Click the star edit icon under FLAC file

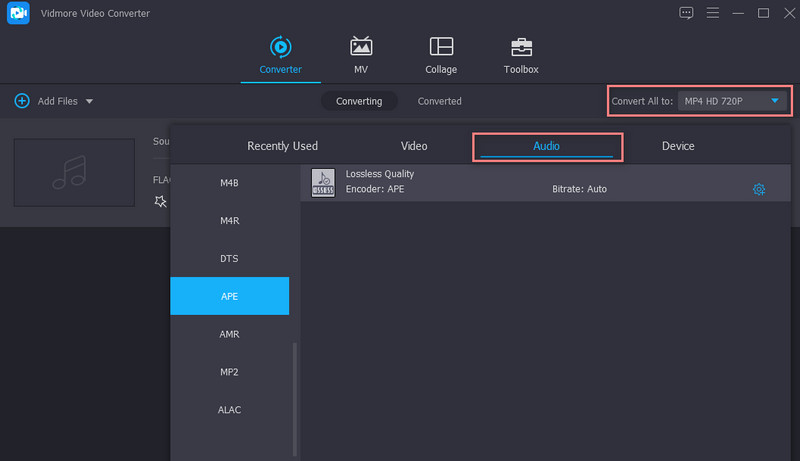(160, 201)
